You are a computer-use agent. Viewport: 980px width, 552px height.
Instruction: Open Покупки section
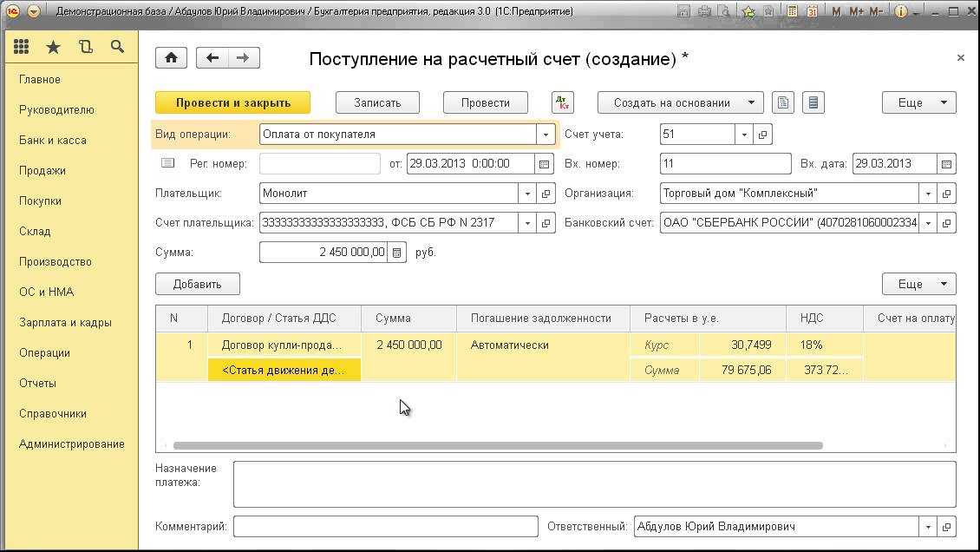click(x=40, y=200)
